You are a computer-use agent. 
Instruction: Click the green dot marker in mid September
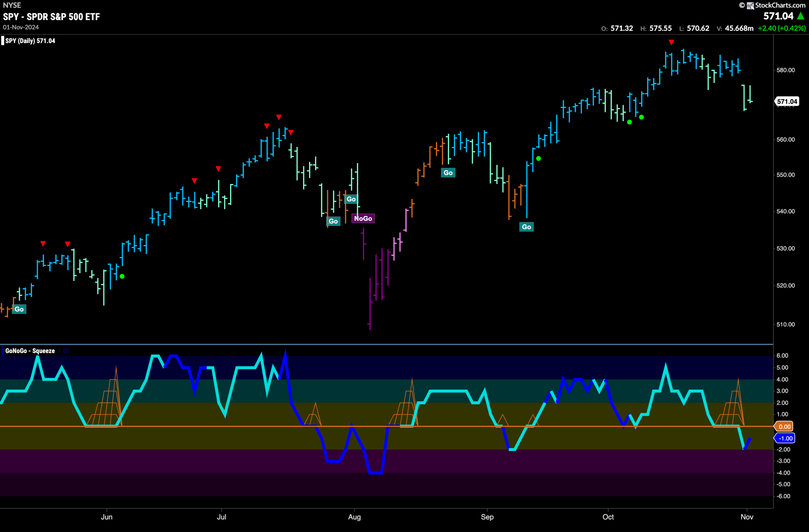(x=538, y=159)
